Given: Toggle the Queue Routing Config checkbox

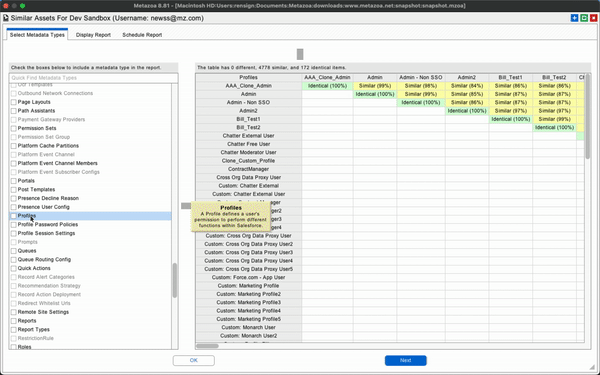Looking at the screenshot, I should point(14,259).
